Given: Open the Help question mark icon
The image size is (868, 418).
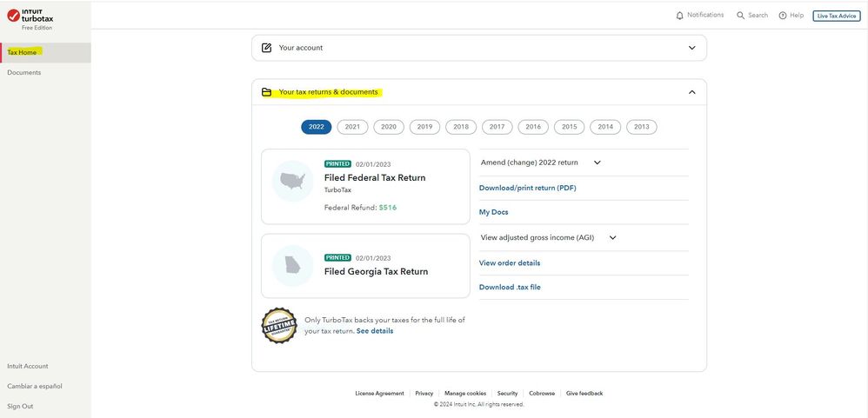Looking at the screenshot, I should pos(782,16).
